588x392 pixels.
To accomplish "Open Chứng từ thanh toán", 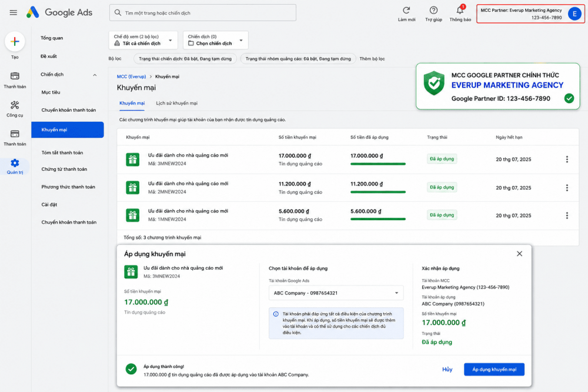I will pyautogui.click(x=64, y=170).
